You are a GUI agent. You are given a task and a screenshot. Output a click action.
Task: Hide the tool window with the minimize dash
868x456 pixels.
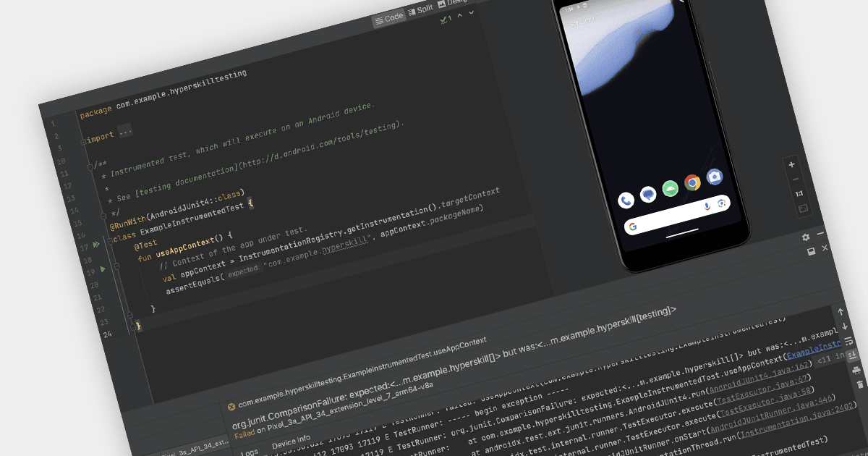click(x=820, y=234)
